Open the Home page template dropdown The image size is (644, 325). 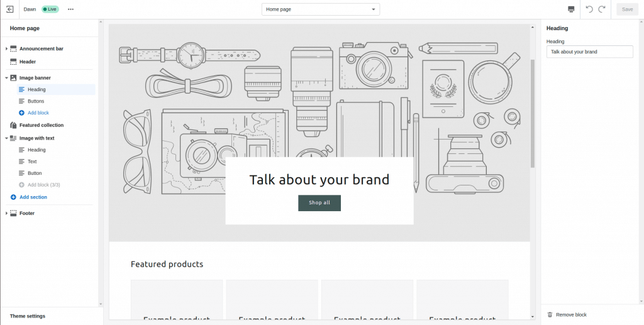(x=320, y=9)
